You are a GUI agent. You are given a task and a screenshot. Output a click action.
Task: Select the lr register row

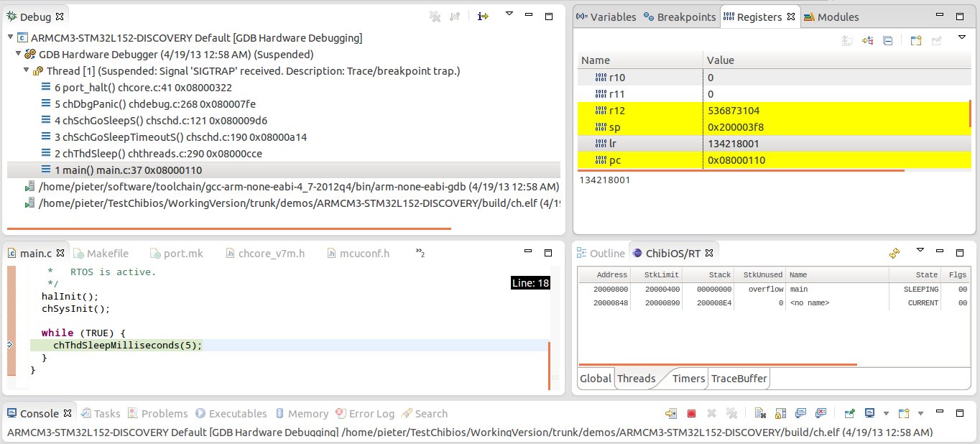point(775,143)
